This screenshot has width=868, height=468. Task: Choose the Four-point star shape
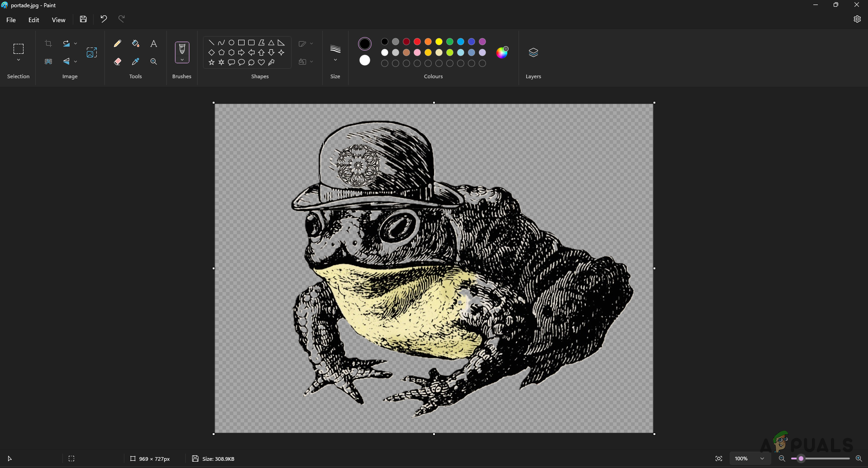pos(281,52)
